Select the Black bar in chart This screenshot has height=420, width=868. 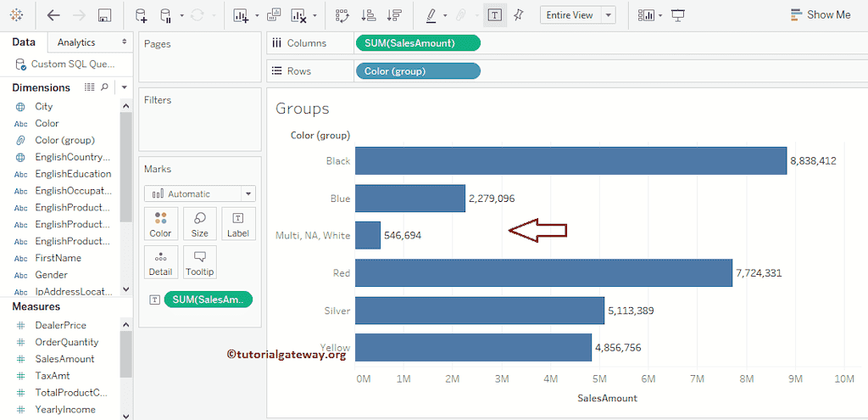(x=570, y=160)
